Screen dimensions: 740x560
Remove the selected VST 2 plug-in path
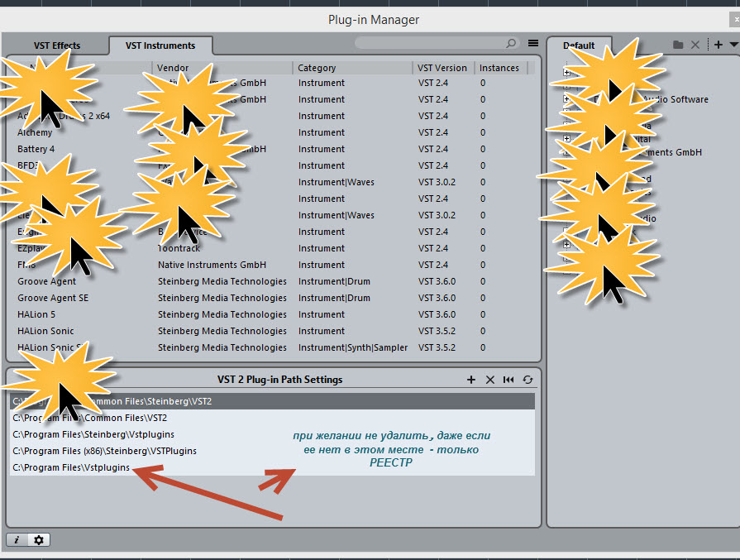[490, 380]
